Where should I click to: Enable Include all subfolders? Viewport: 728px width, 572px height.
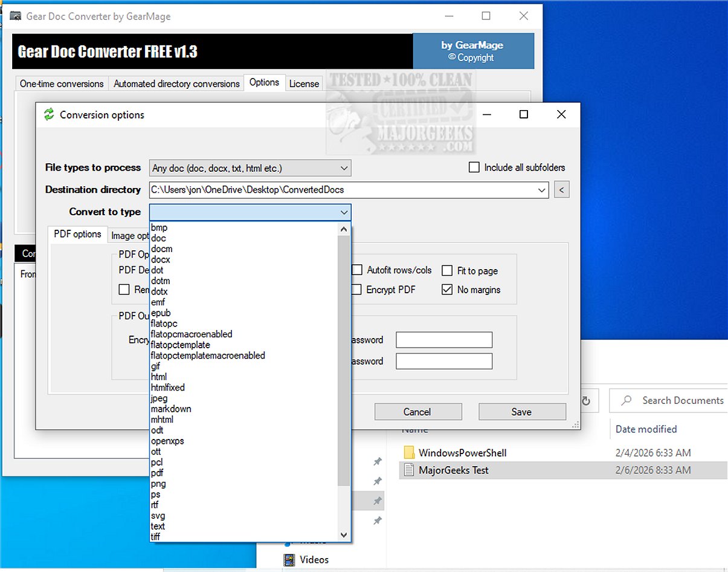[474, 167]
